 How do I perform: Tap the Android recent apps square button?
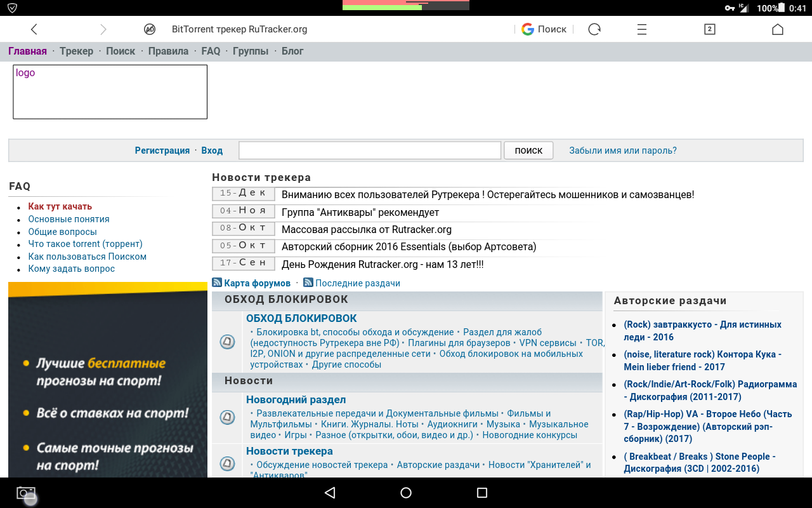482,493
